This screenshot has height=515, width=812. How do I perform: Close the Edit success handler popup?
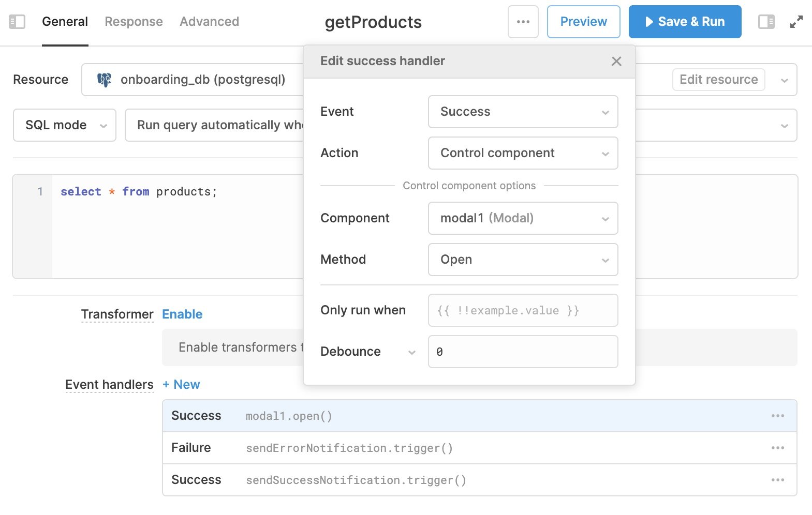(616, 62)
